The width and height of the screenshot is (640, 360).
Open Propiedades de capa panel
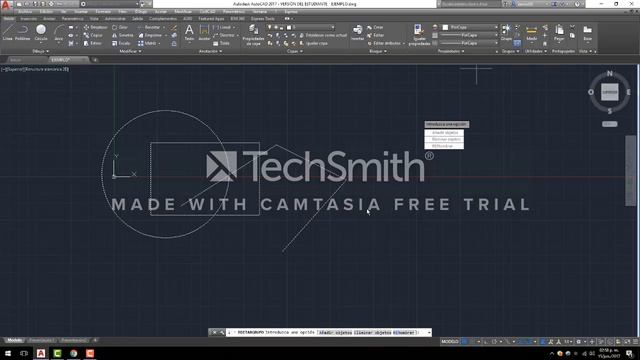tap(253, 34)
